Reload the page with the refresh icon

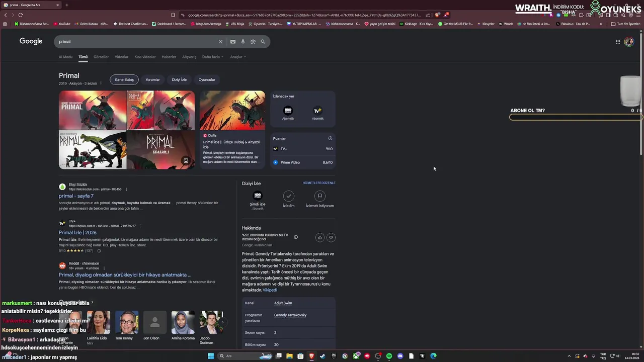21,15
